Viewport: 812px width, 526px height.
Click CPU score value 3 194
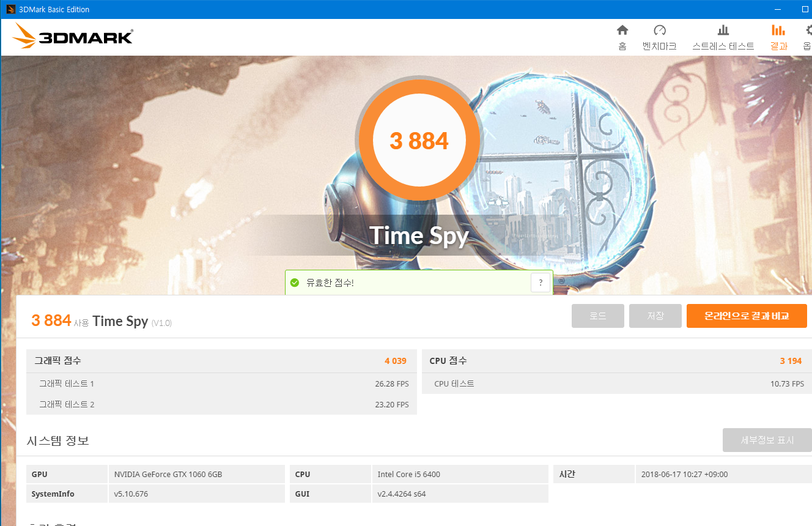tap(791, 361)
